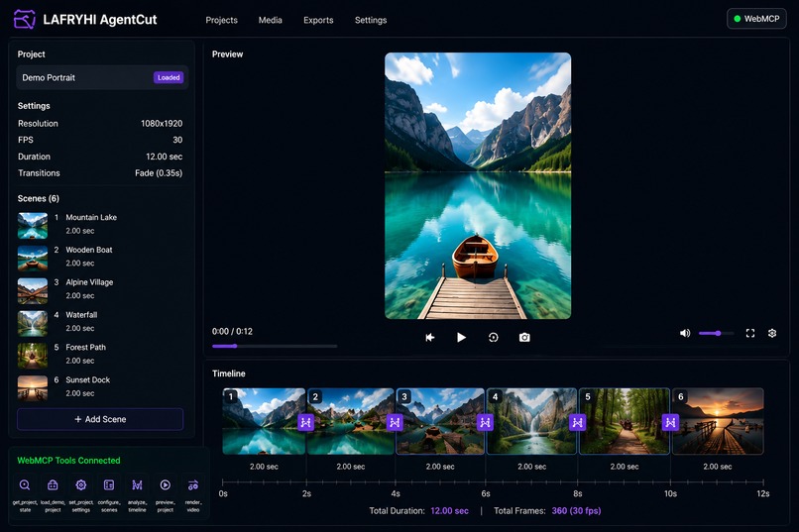Click the Scenes (6) heading
Screen dimensions: 799x532
pos(39,198)
